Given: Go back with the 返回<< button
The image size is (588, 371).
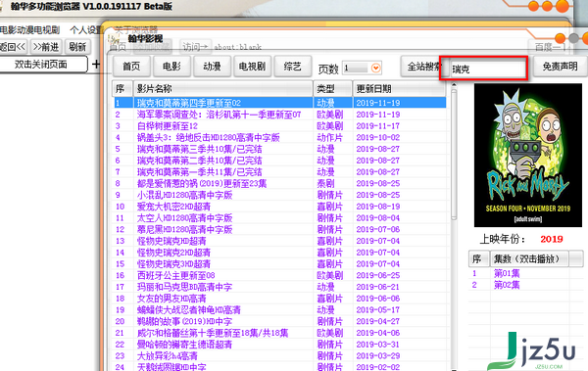Looking at the screenshot, I should (14, 47).
